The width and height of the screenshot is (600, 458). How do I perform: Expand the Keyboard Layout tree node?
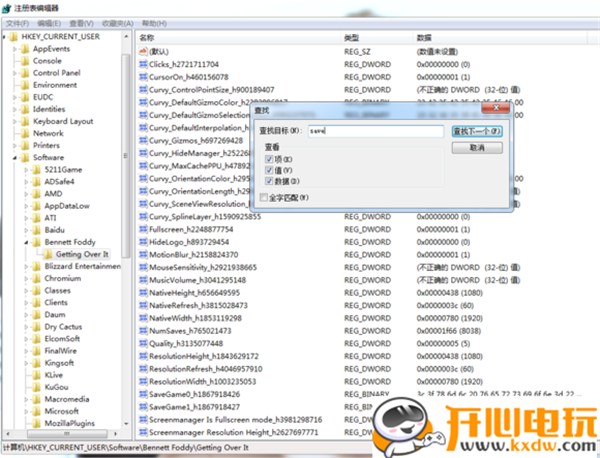click(x=15, y=121)
